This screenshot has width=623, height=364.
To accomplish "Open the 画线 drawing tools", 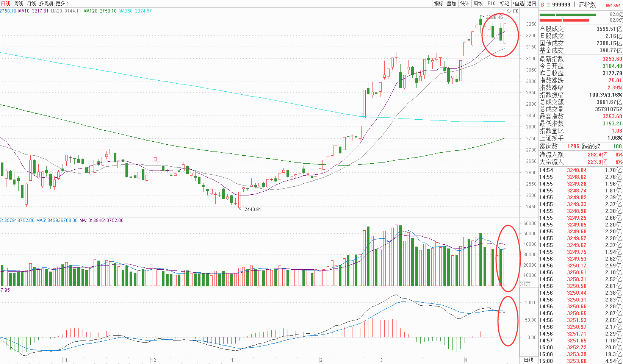I will pos(478,3).
